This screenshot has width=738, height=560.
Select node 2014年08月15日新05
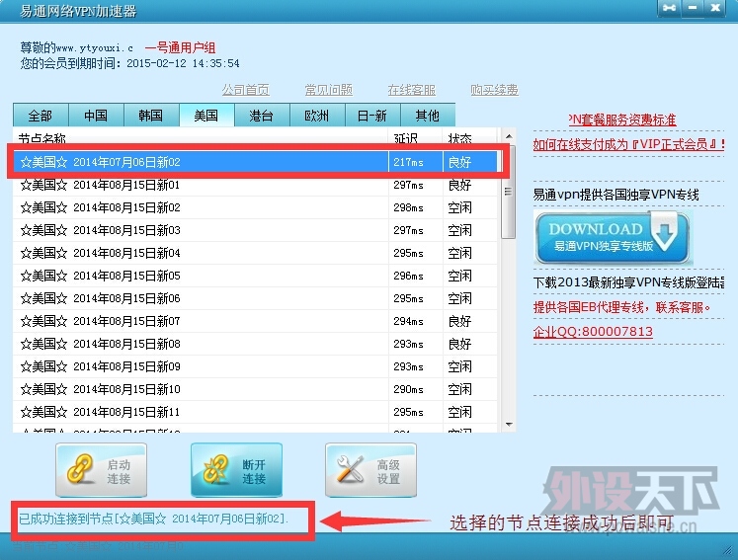click(x=255, y=276)
